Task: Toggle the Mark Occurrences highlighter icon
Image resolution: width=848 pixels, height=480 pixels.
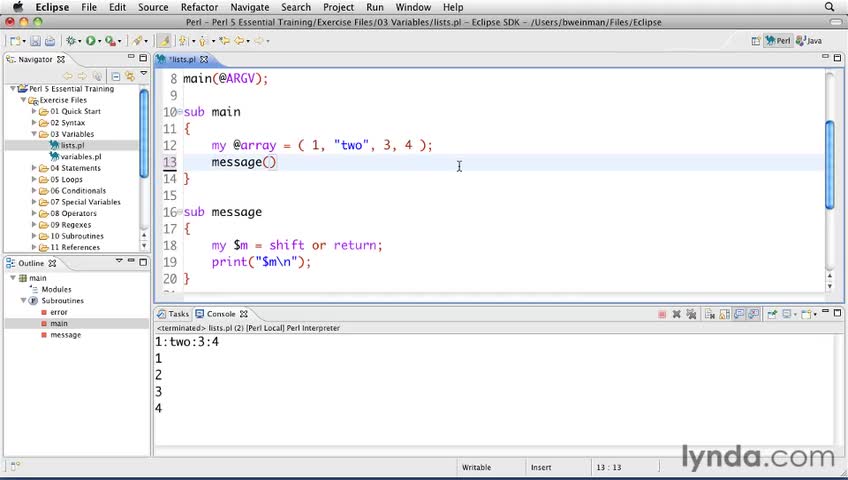Action: tap(164, 41)
